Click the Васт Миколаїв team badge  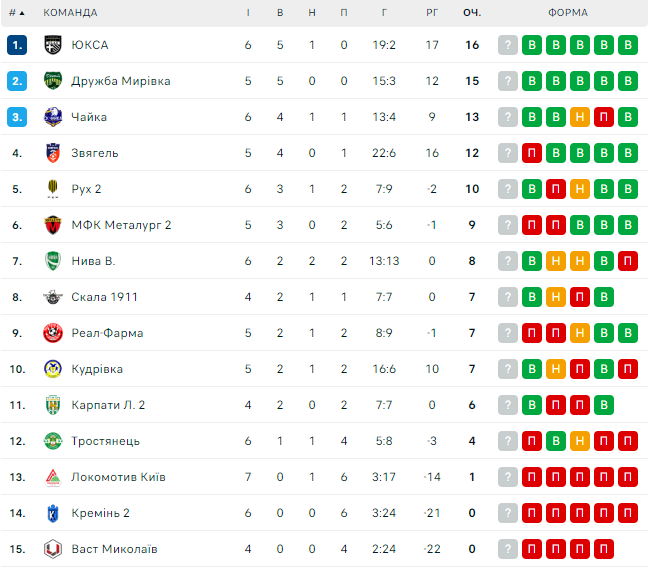point(53,549)
